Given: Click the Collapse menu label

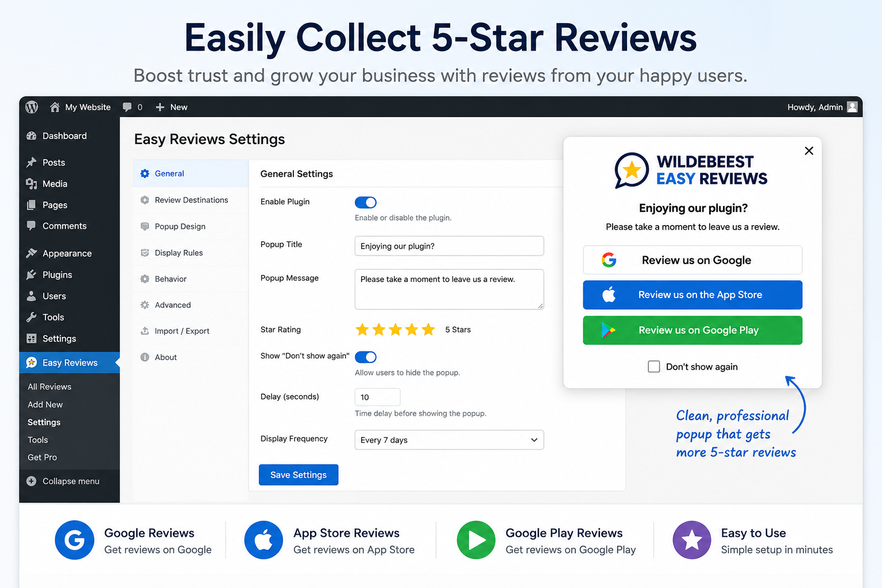Looking at the screenshot, I should point(71,481).
